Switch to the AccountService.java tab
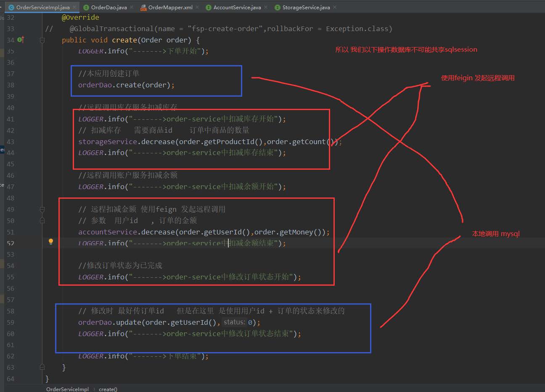This screenshot has height=392, width=545. click(x=237, y=7)
